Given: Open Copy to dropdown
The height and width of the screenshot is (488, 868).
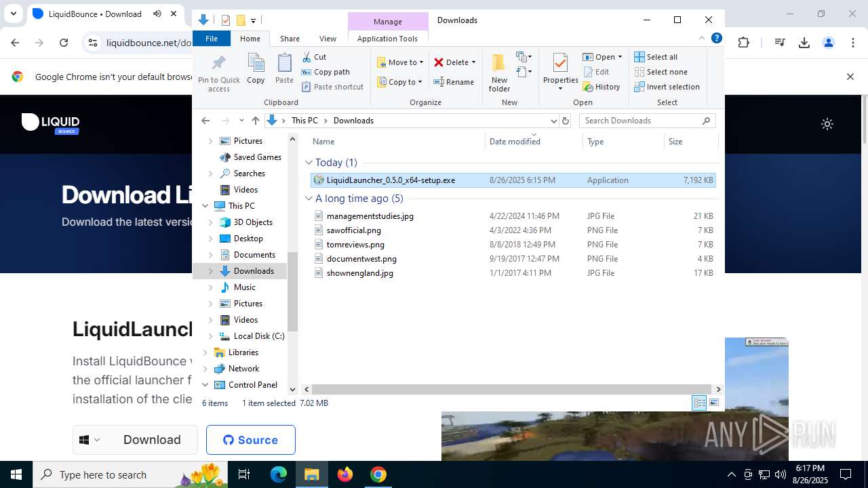Looking at the screenshot, I should (399, 82).
